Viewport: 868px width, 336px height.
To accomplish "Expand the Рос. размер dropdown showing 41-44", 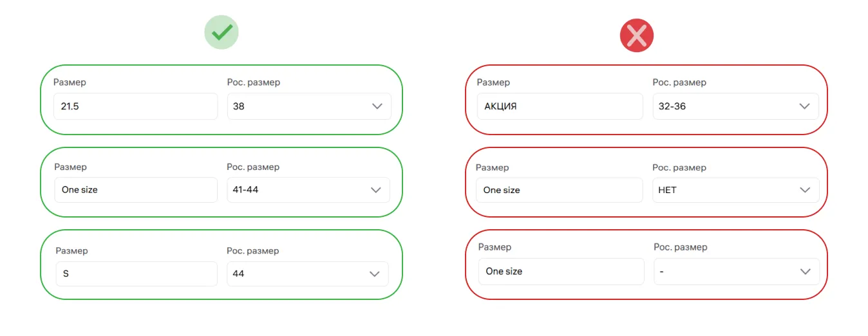I will [299, 190].
